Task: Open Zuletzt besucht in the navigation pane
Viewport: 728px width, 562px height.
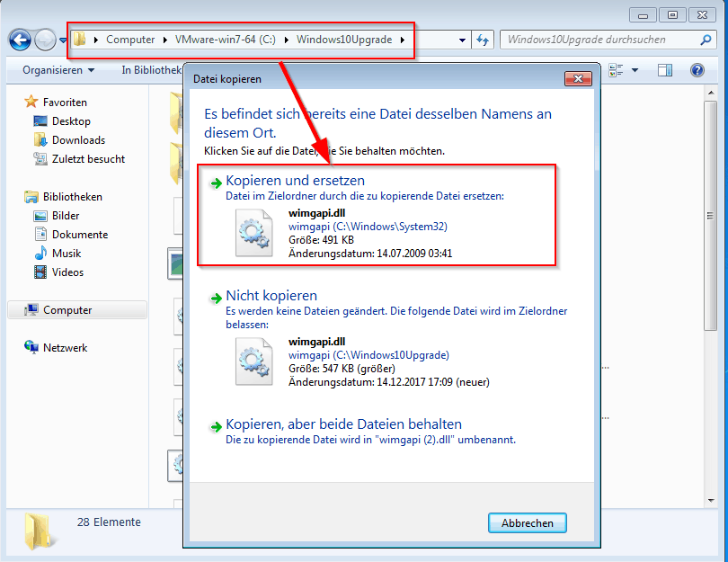Action: click(88, 159)
